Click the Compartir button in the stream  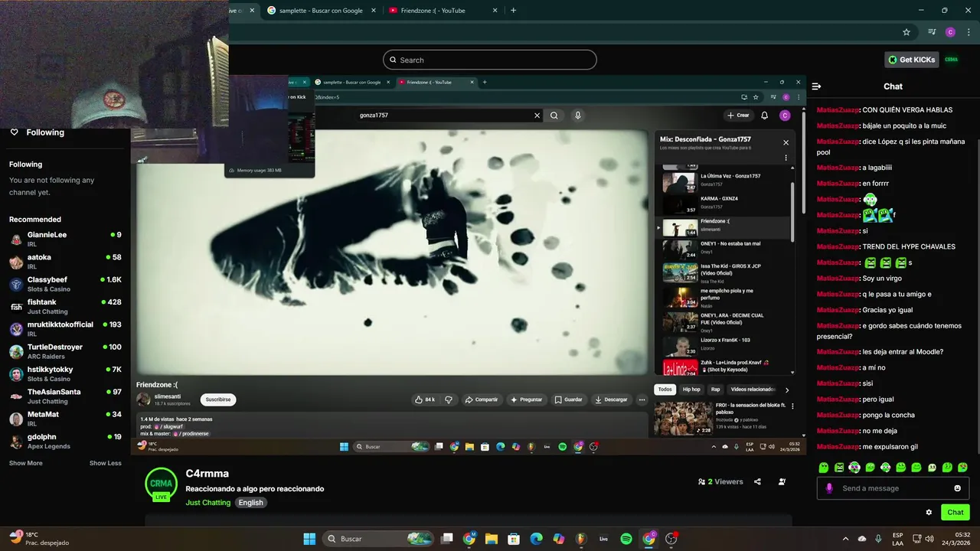pyautogui.click(x=482, y=399)
